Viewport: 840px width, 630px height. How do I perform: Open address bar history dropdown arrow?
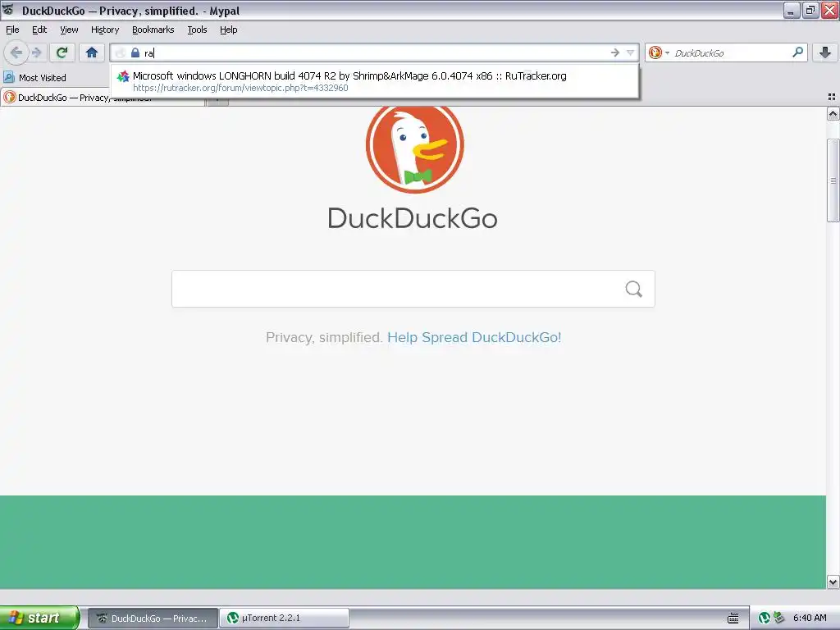(630, 52)
